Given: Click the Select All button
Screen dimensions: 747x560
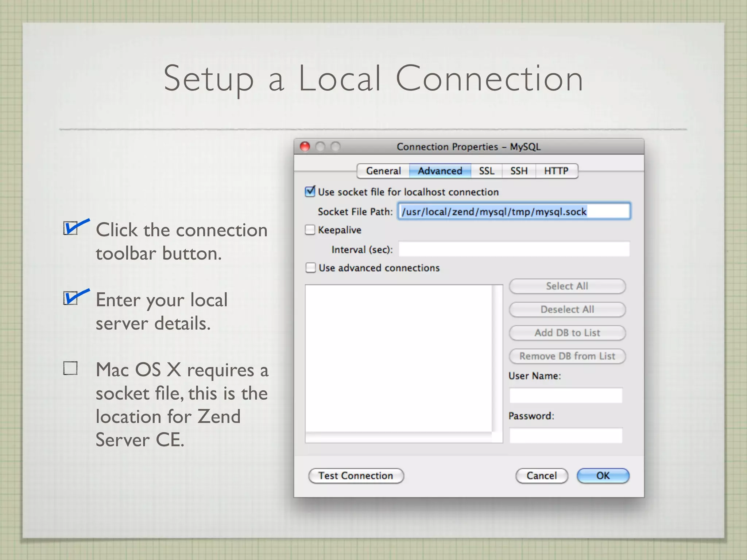Looking at the screenshot, I should pos(567,286).
